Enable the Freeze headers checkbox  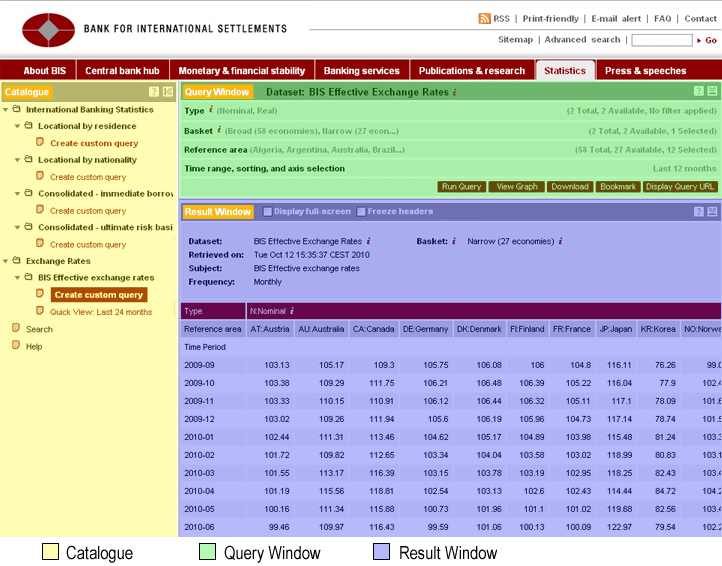(x=361, y=211)
